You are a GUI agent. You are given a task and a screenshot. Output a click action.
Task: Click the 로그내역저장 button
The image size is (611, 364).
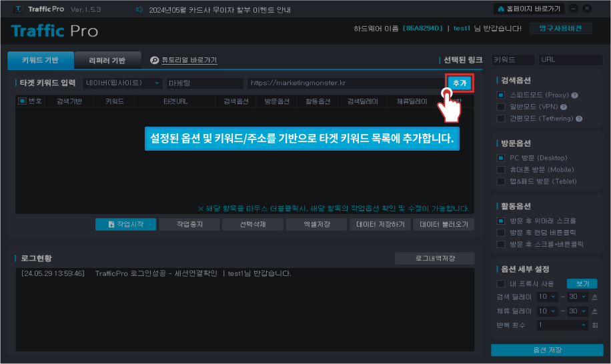click(x=435, y=259)
